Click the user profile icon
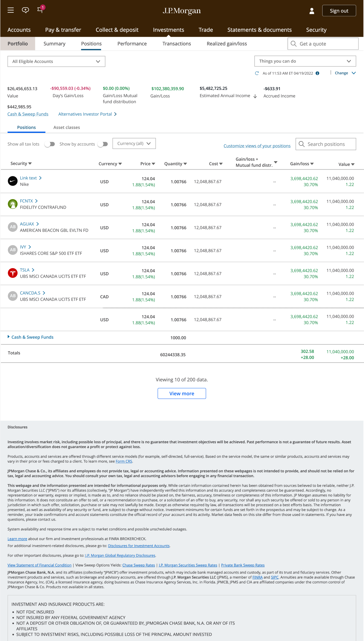The image size is (364, 641). tap(311, 11)
